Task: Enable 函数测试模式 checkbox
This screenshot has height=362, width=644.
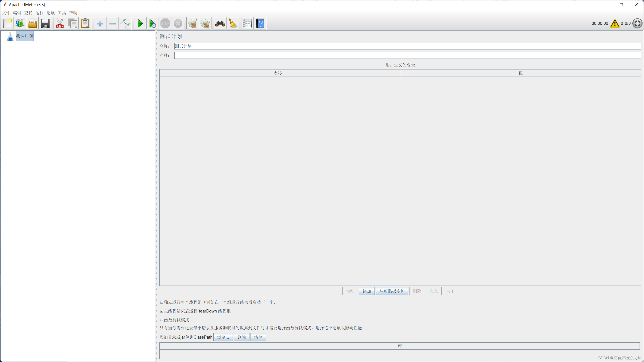Action: point(162,320)
